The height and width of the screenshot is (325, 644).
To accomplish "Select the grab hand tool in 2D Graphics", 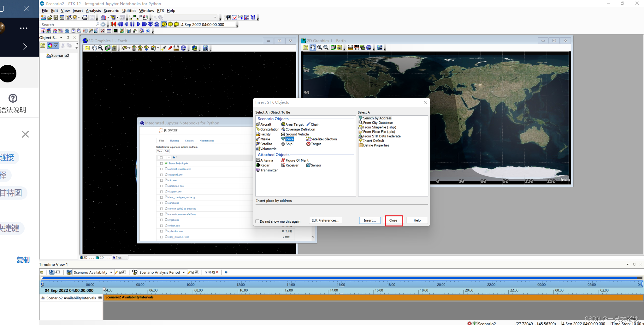I will point(312,47).
